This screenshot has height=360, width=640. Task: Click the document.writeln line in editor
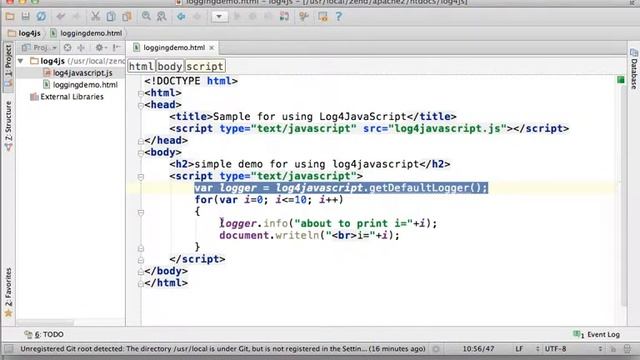click(309, 236)
